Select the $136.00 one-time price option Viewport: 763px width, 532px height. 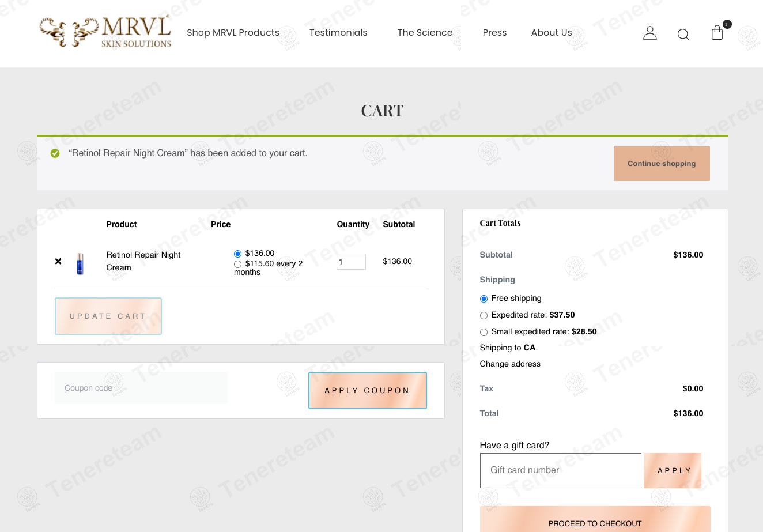[237, 254]
